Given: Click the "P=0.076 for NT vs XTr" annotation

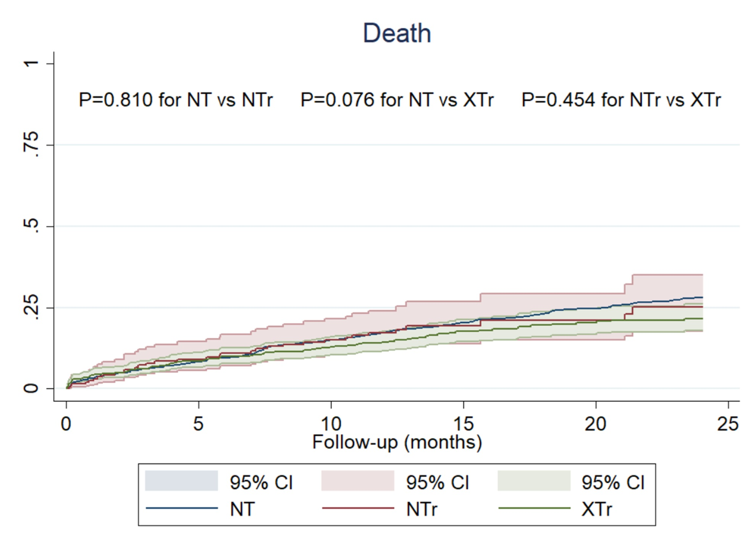Looking at the screenshot, I should 397,100.
